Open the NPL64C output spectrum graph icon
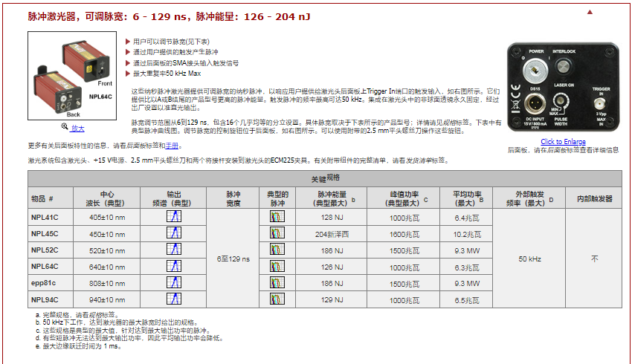The width and height of the screenshot is (632, 364). (x=173, y=266)
